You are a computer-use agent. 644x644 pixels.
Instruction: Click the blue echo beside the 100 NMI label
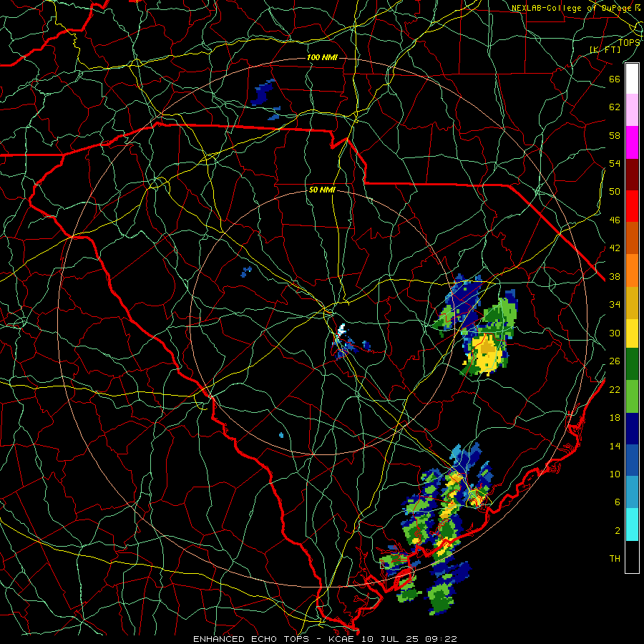pos(262,92)
